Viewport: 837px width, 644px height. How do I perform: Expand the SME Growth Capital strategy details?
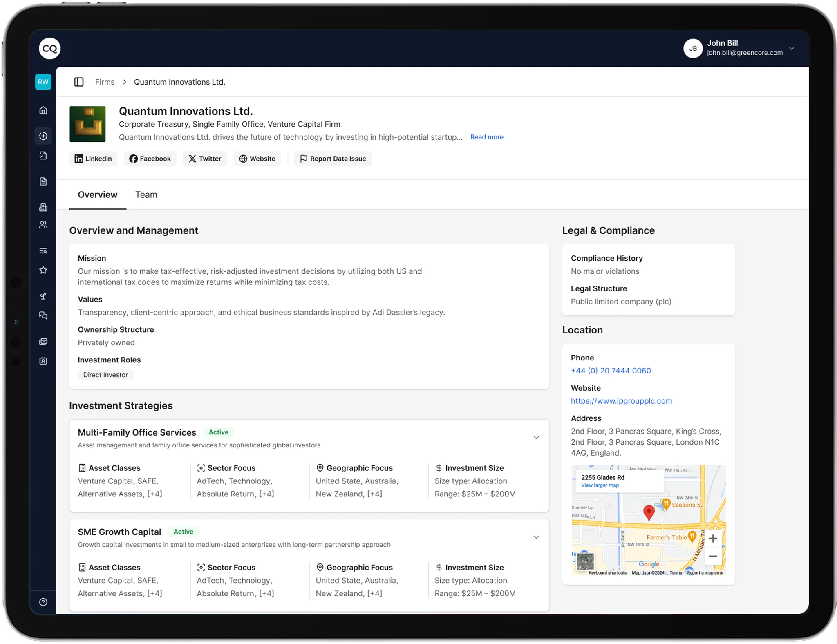click(x=537, y=537)
